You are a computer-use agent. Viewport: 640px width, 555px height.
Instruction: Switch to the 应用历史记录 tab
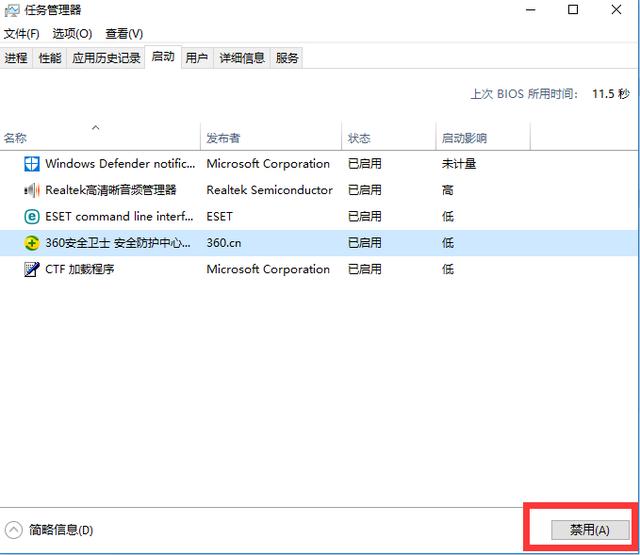tap(106, 58)
